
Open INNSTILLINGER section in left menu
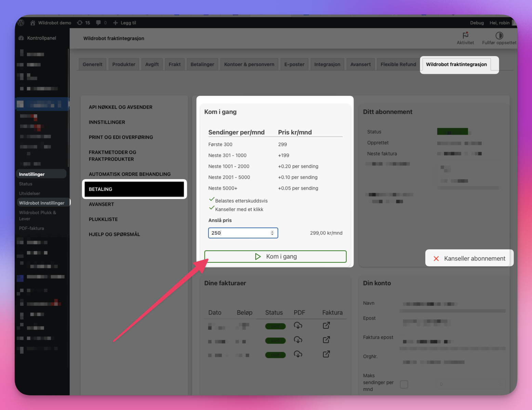pos(107,122)
